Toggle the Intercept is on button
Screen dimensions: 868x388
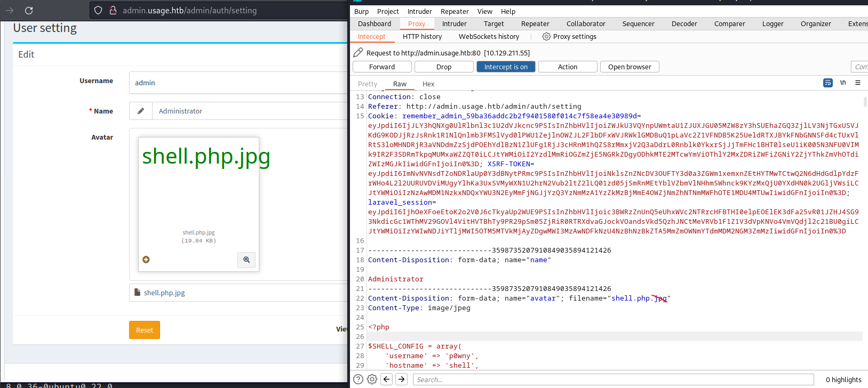pyautogui.click(x=506, y=67)
